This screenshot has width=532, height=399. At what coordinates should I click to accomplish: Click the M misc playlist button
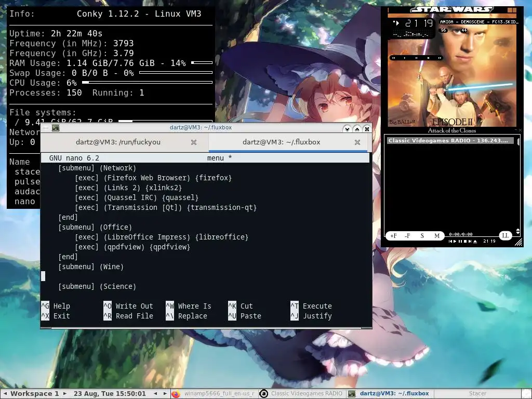(x=437, y=236)
